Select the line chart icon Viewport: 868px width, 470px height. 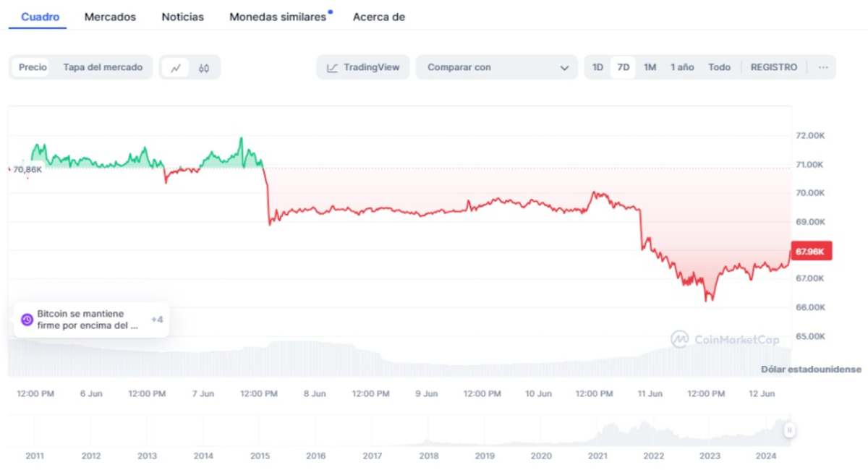point(177,67)
